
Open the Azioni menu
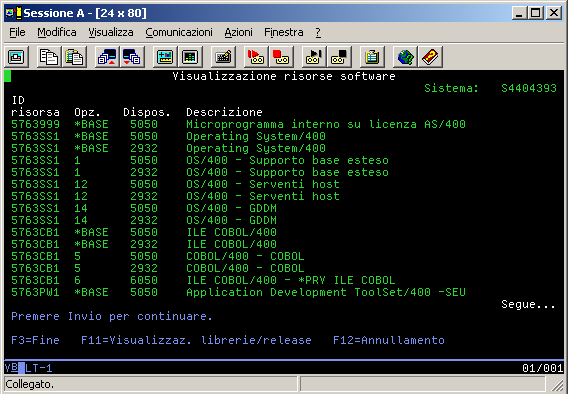point(238,32)
